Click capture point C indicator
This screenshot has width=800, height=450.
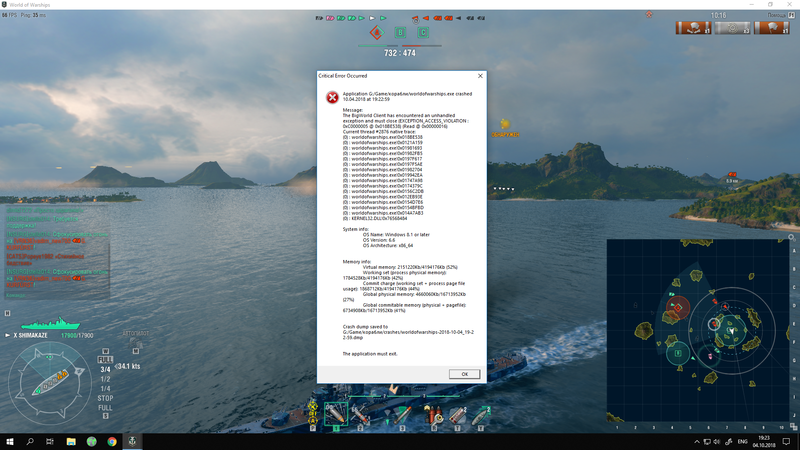point(423,33)
